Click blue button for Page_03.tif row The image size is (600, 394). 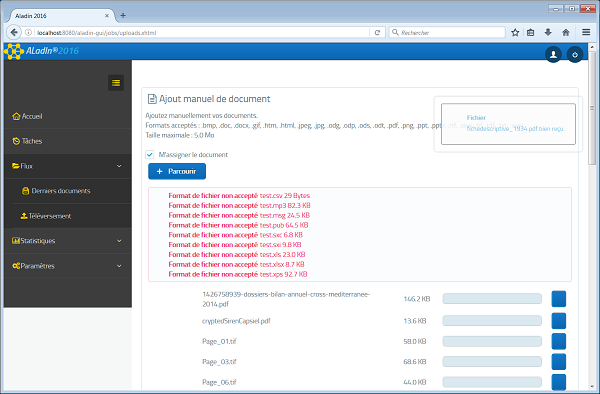pos(559,361)
